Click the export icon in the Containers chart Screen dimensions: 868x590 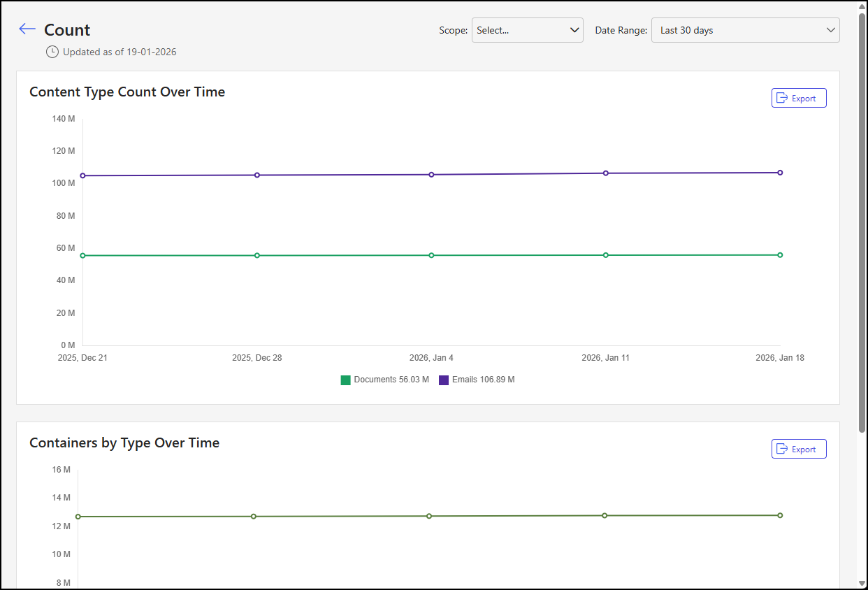[782, 449]
